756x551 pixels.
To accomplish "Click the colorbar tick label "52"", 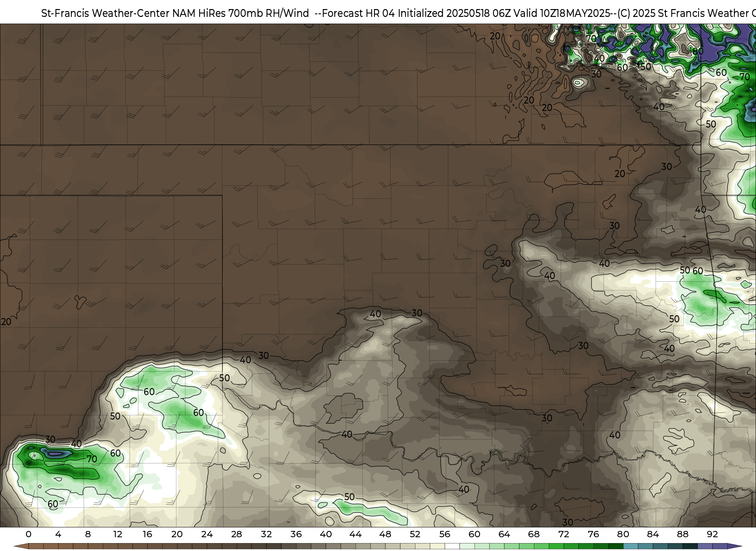I will click(415, 534).
